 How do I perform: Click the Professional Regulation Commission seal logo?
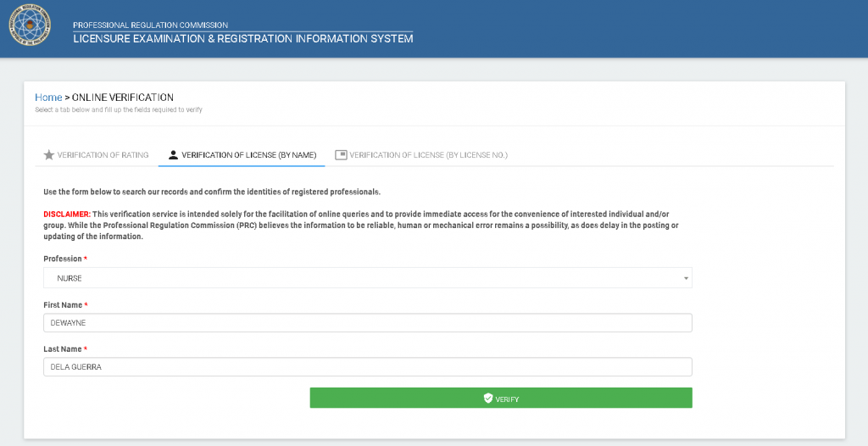pos(30,25)
